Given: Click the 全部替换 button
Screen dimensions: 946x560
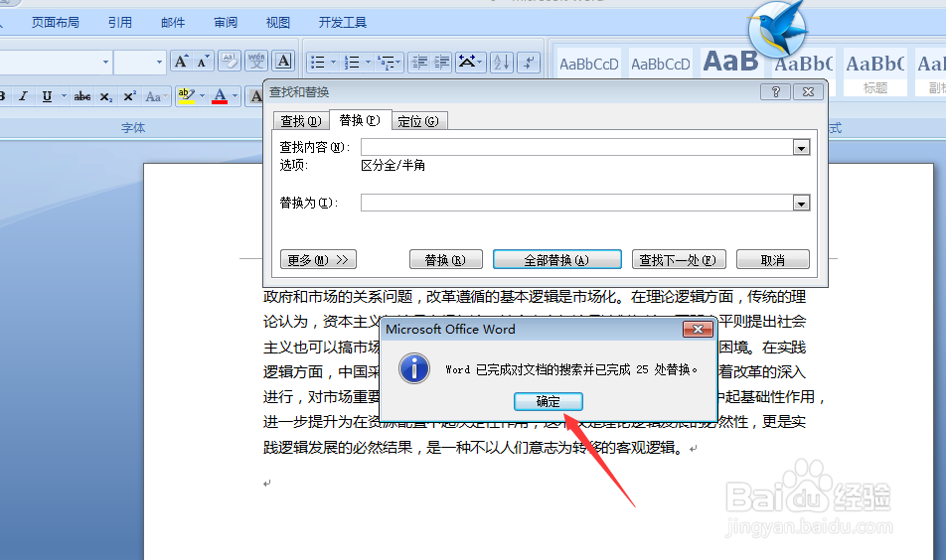Looking at the screenshot, I should [556, 260].
